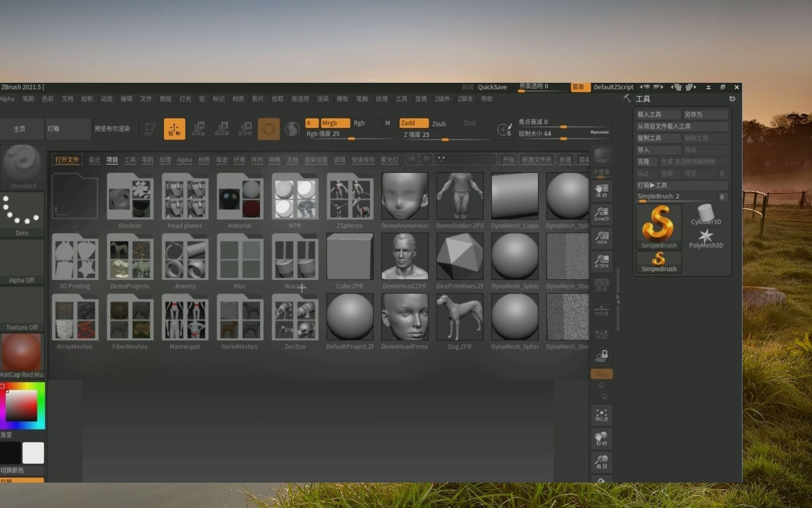This screenshot has height=508, width=812.
Task: Open the Standard brush selector
Action: [22, 167]
